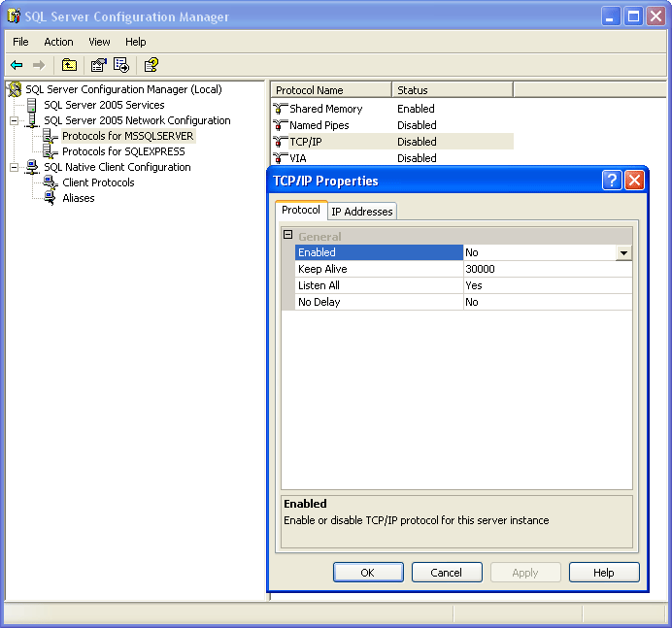Click the Help toolbar icon

click(151, 65)
